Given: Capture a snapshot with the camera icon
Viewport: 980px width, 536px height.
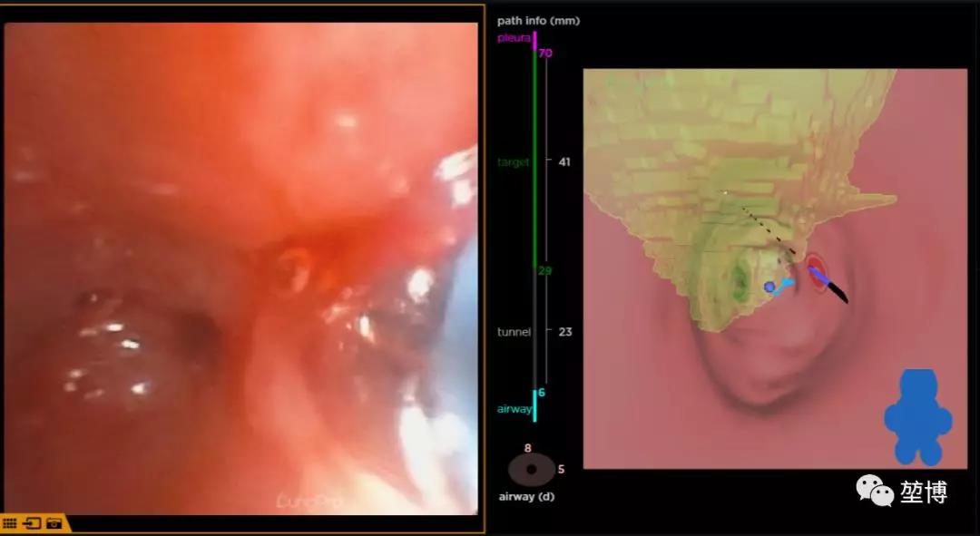Looking at the screenshot, I should (x=54, y=523).
